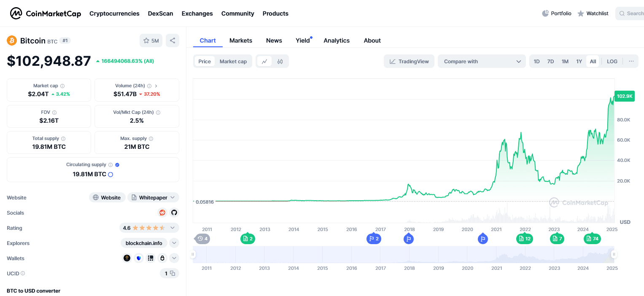The width and height of the screenshot is (644, 296).
Task: Switch to Markets tab
Action: pos(241,40)
